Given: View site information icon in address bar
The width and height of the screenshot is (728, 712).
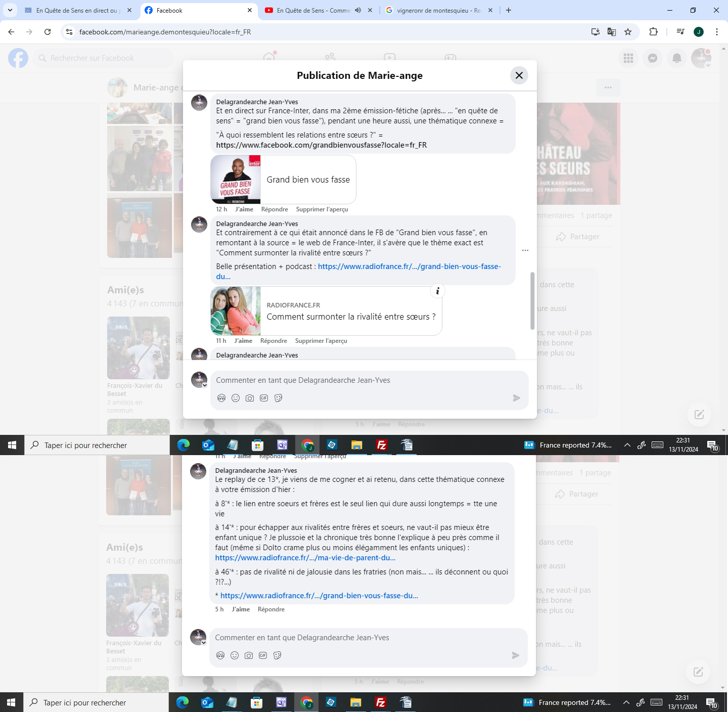Looking at the screenshot, I should [x=69, y=32].
